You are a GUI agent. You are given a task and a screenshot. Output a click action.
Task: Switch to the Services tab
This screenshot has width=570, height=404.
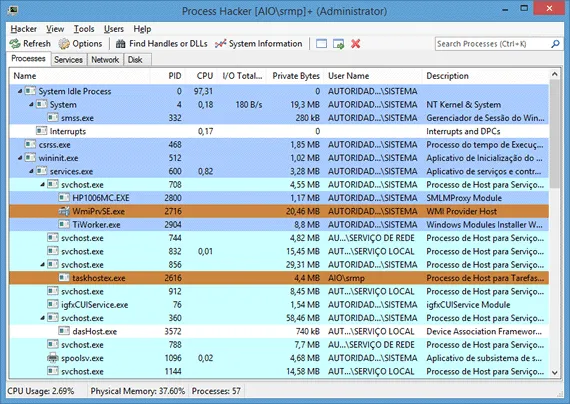pos(68,60)
